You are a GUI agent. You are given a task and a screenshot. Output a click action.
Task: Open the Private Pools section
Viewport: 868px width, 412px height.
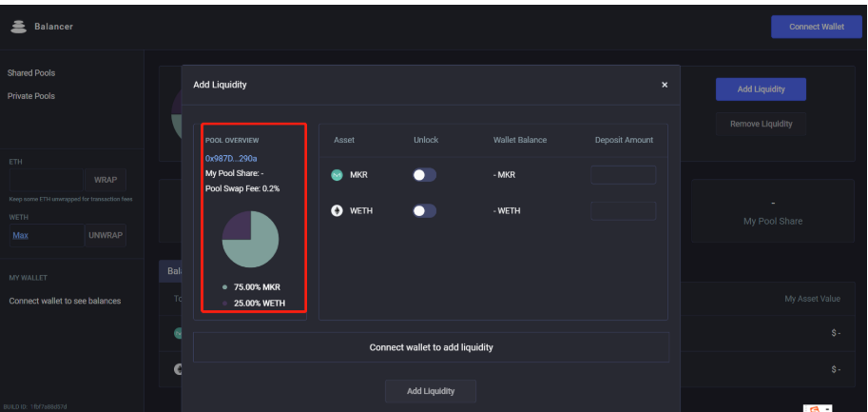tap(31, 96)
